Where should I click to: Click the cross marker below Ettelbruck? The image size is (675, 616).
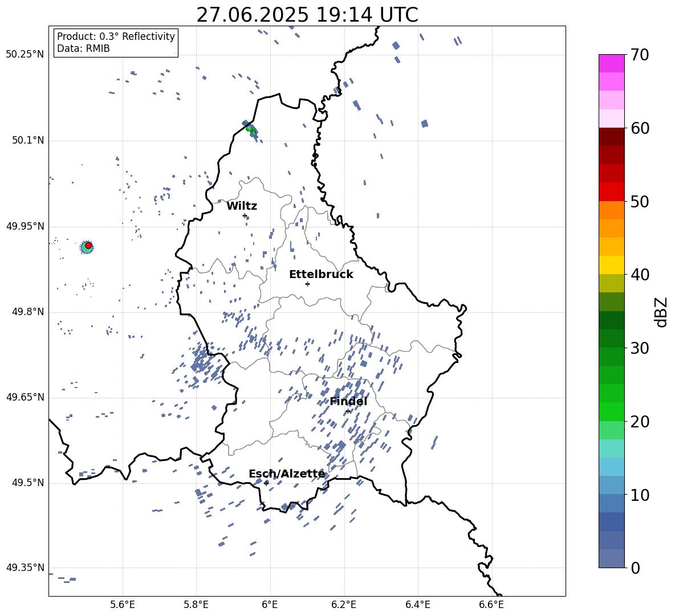click(307, 284)
